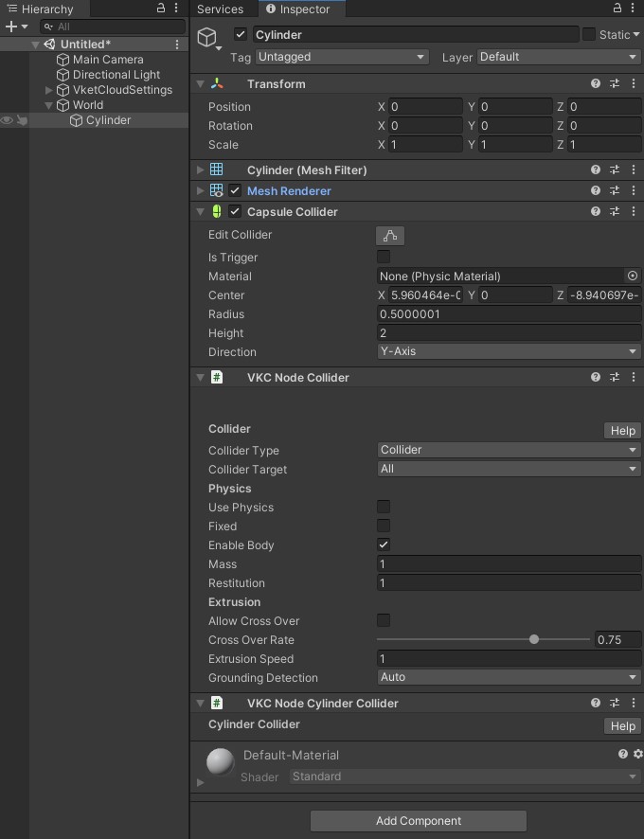Toggle the Is Trigger checkbox
Screen dimensions: 644x839
[x=384, y=258]
